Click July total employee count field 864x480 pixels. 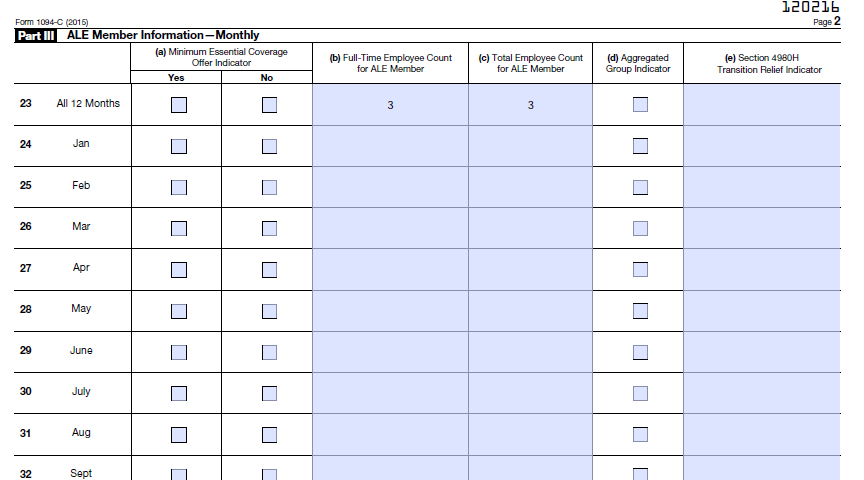(x=531, y=393)
